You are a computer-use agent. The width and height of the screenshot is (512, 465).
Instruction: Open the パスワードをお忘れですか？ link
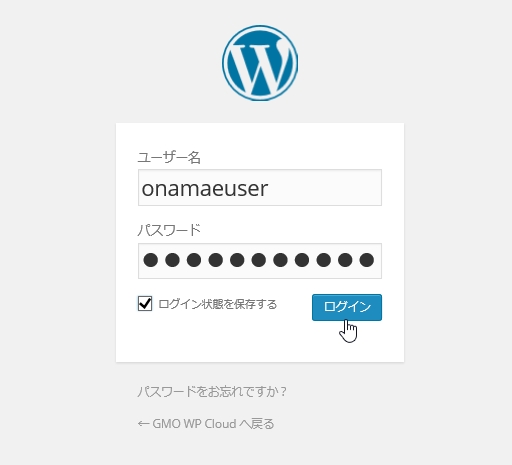tap(212, 391)
